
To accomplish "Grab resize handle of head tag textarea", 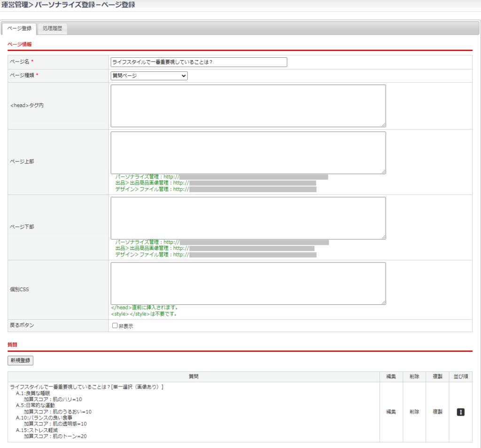I will (x=383, y=124).
